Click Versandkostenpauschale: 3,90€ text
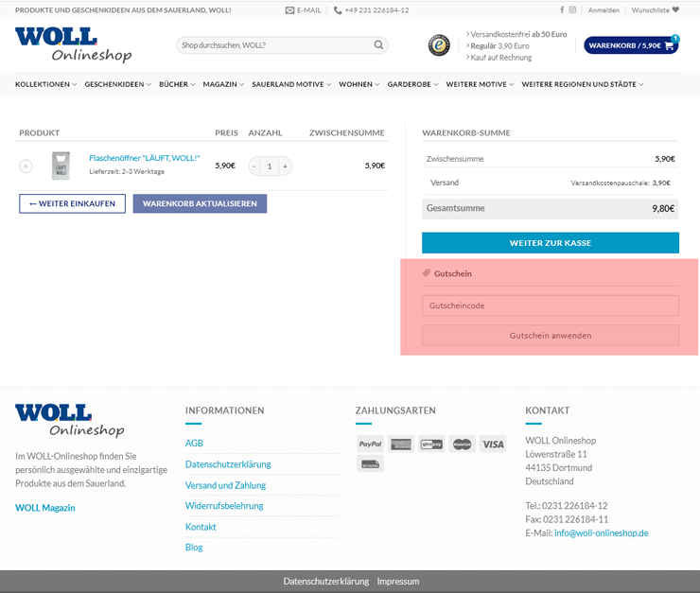Viewport: 700px width, 593px height. tap(621, 183)
